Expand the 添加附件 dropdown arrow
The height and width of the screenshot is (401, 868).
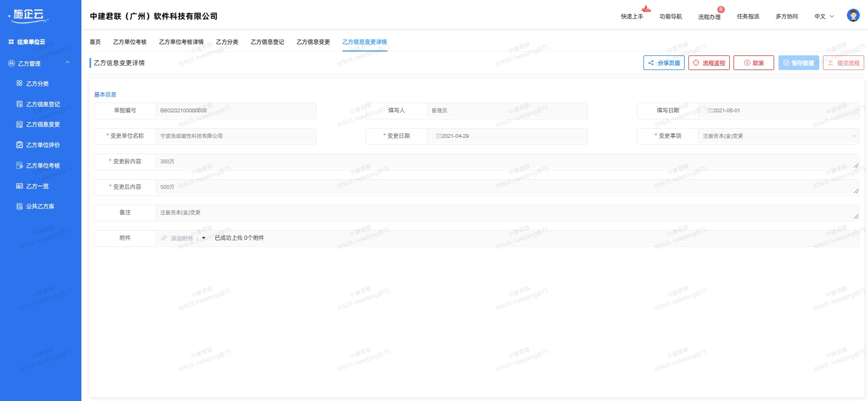[x=204, y=238]
